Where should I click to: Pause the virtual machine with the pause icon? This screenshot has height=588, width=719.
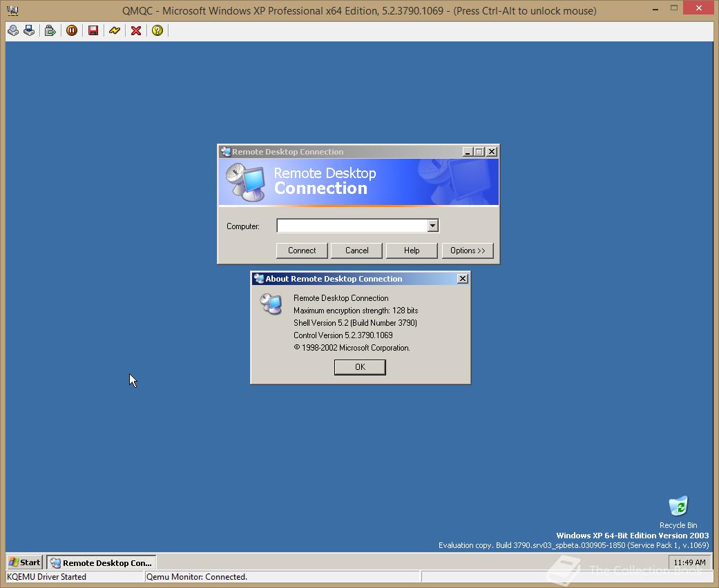[x=72, y=30]
